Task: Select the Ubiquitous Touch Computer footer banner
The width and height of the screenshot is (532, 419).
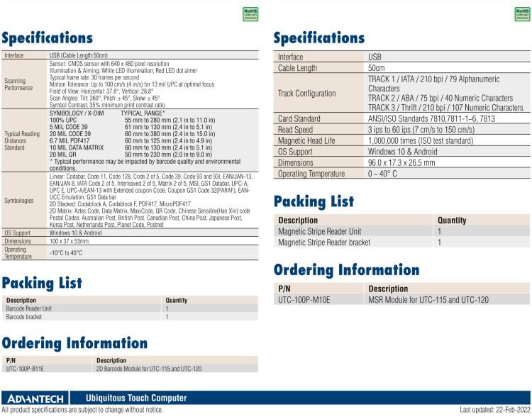Action: 136,398
